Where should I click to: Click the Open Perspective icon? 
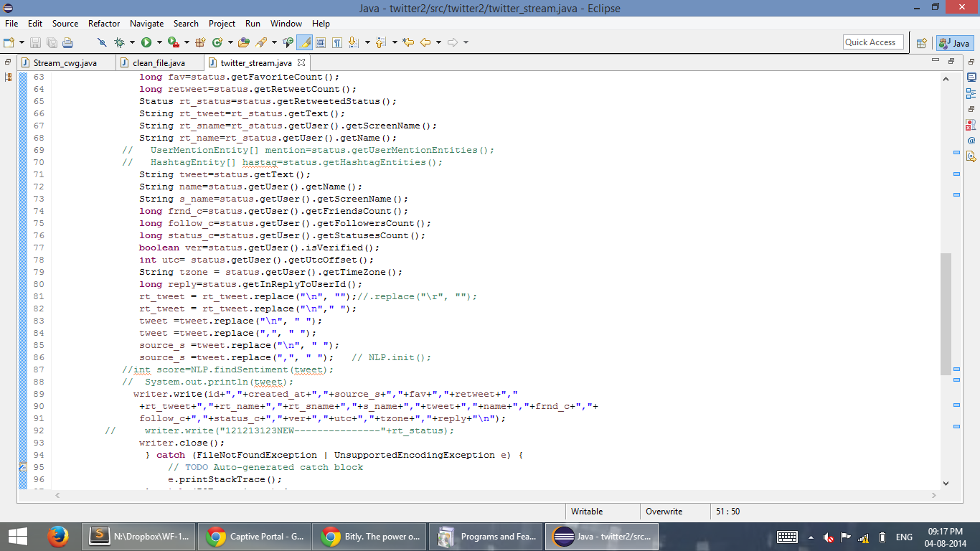click(921, 43)
